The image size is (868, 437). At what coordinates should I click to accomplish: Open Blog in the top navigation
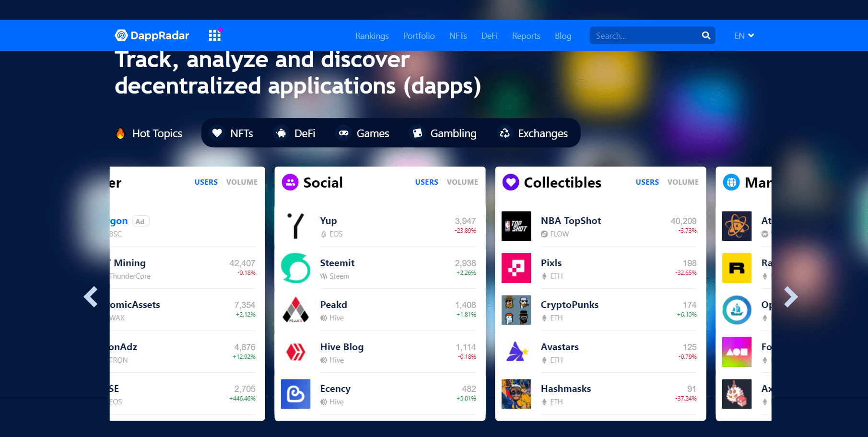click(563, 35)
